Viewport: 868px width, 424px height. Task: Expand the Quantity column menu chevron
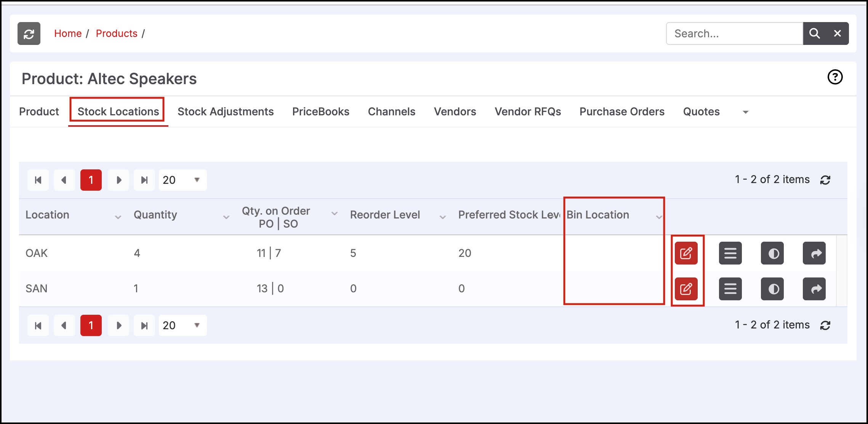pos(226,217)
